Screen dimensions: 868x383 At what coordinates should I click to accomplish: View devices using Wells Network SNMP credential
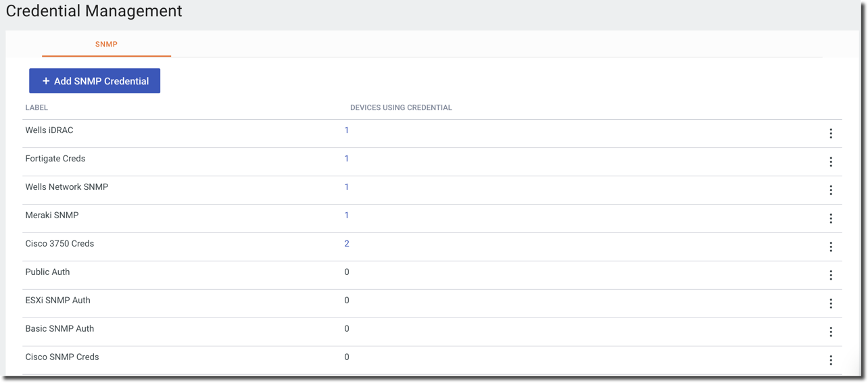(x=347, y=187)
